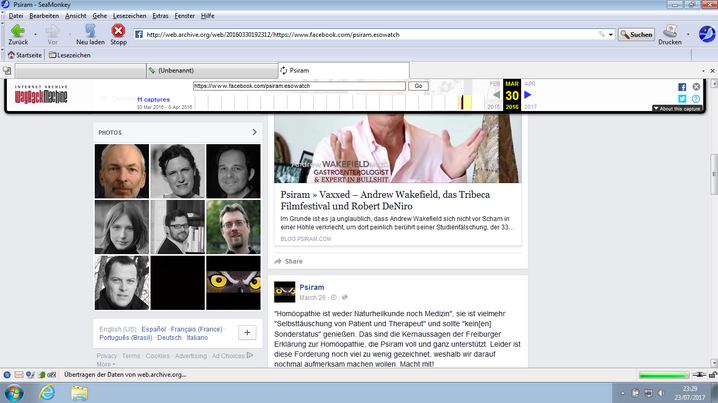The image size is (718, 403).
Task: Open the Extras menu
Action: 160,16
